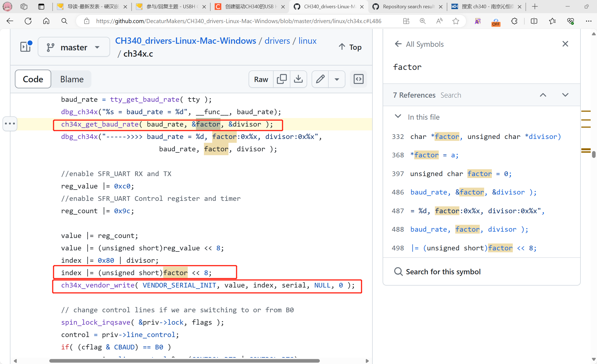Open line 486 code actions ellipsis
597x364 pixels.
10,124
